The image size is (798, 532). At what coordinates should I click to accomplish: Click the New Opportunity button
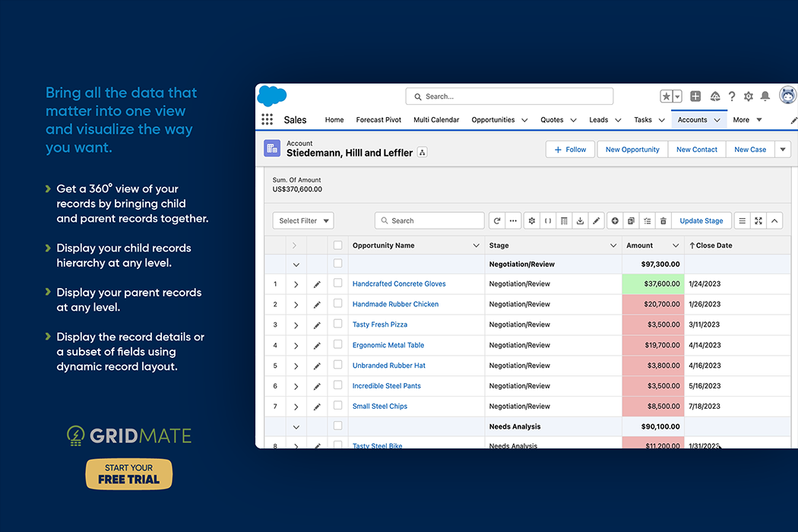tap(632, 150)
